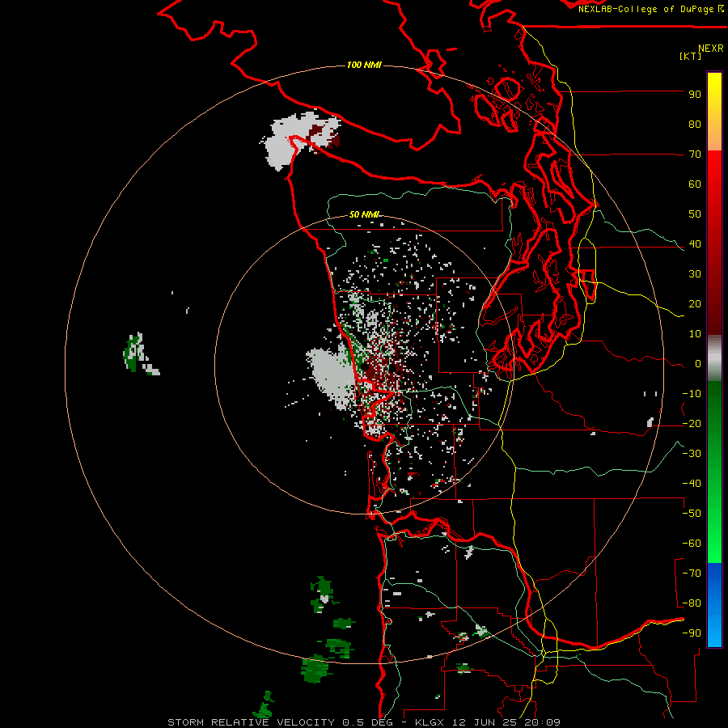This screenshot has width=728, height=728.
Task: Click the 30 value on the velocity scale
Action: 695,274
